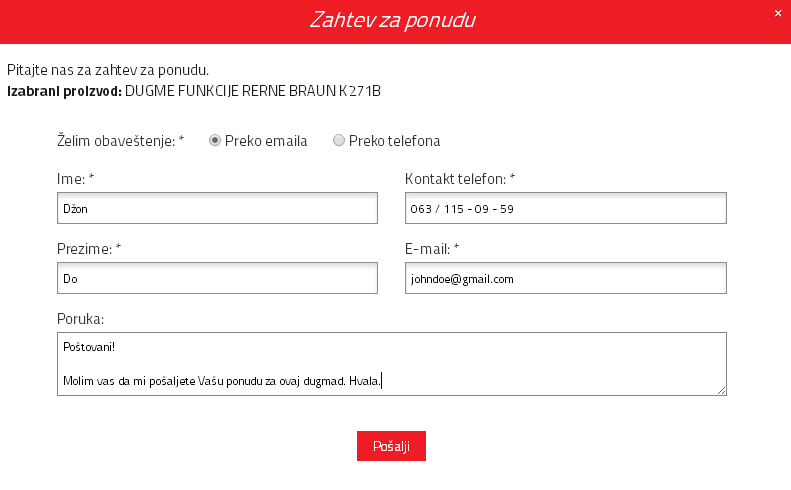
Task: Focus the Prezime field containing Do
Action: [217, 278]
